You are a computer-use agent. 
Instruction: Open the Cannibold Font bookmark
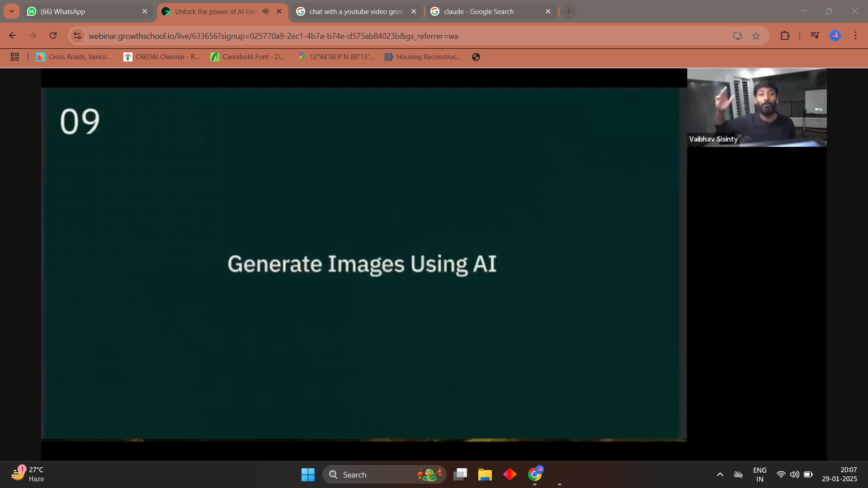[x=248, y=57]
